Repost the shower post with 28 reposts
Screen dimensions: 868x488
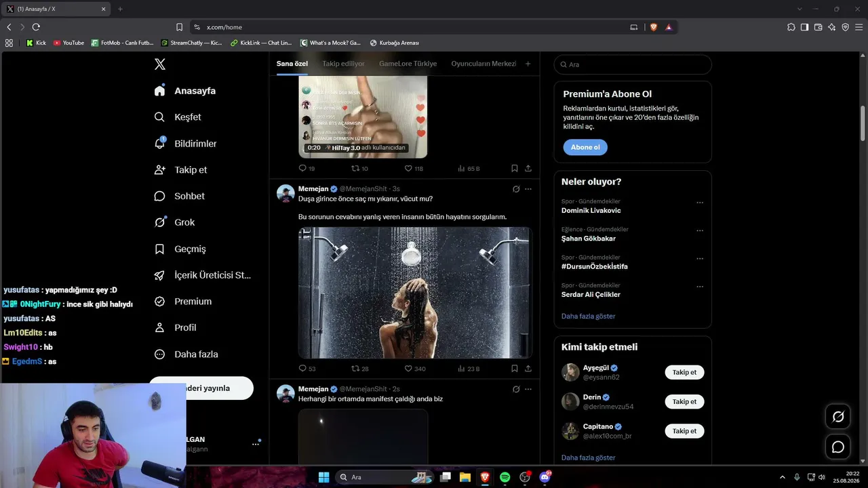360,369
